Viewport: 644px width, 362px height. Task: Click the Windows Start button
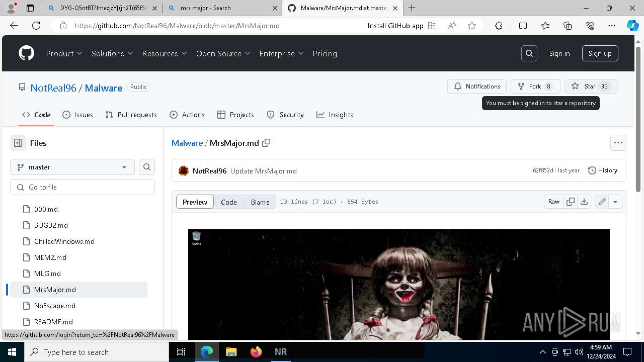(12, 352)
